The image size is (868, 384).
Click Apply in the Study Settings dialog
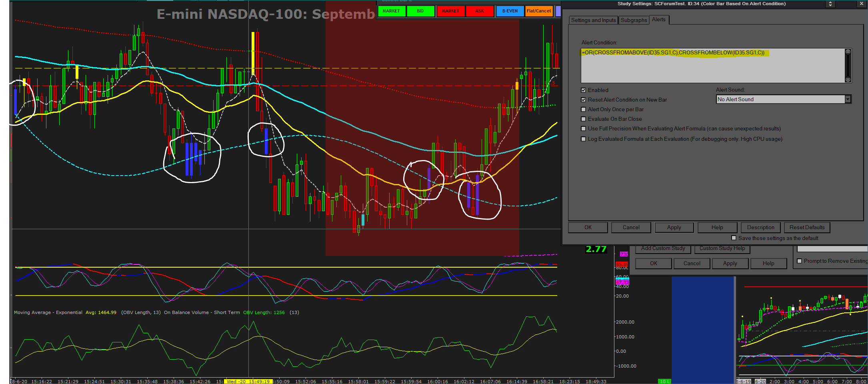pos(674,228)
